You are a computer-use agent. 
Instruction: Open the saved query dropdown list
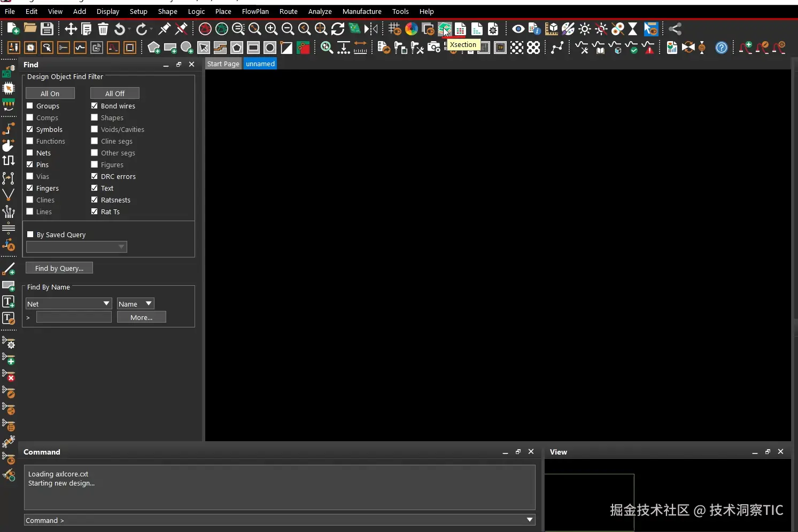click(x=76, y=247)
